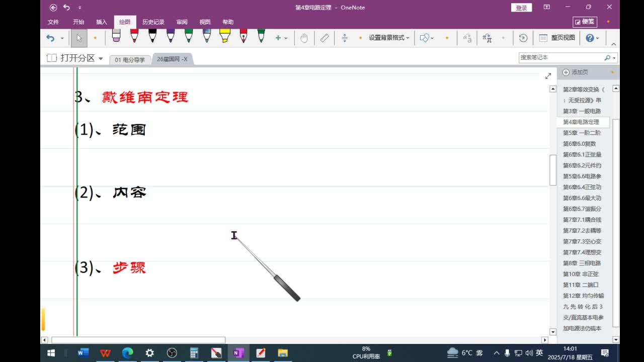The width and height of the screenshot is (644, 362).
Task: Click the 便笺 sticky notes button
Action: click(585, 22)
